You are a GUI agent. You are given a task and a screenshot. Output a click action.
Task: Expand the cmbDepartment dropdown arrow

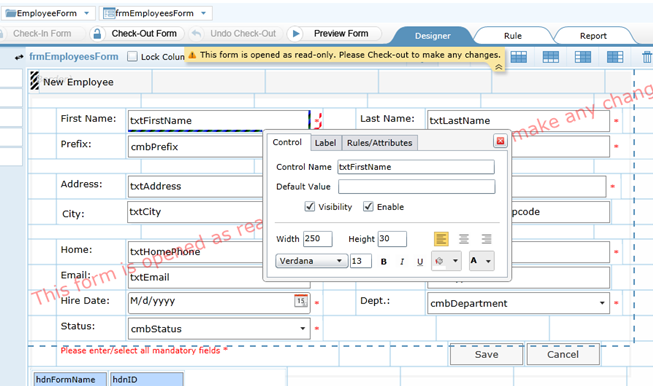pyautogui.click(x=602, y=303)
